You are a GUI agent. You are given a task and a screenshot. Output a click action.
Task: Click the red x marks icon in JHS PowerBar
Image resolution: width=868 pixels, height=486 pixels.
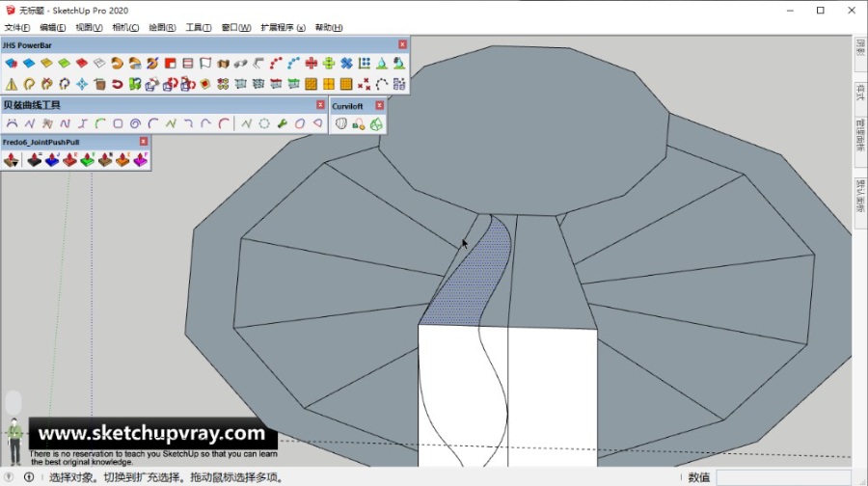[x=365, y=84]
